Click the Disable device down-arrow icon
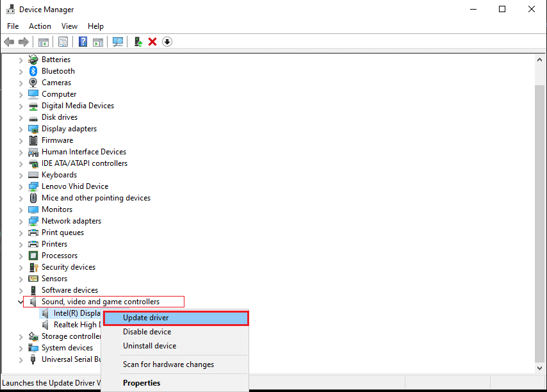Image resolution: width=547 pixels, height=392 pixels. [x=167, y=42]
